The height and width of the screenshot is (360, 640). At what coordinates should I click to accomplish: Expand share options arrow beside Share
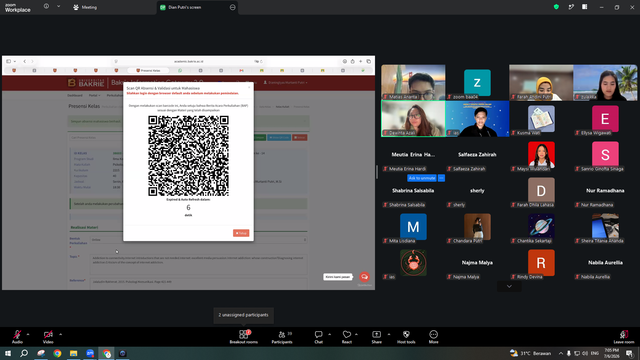(x=389, y=334)
